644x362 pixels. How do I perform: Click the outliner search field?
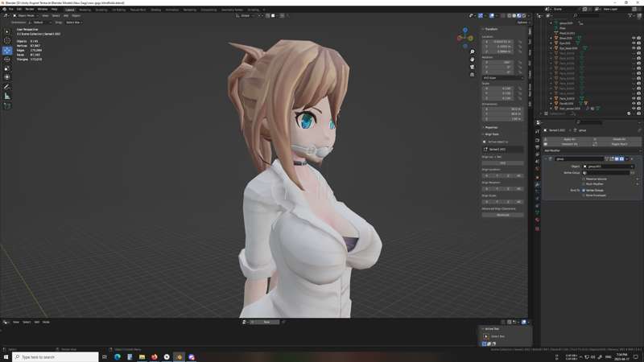tap(587, 15)
